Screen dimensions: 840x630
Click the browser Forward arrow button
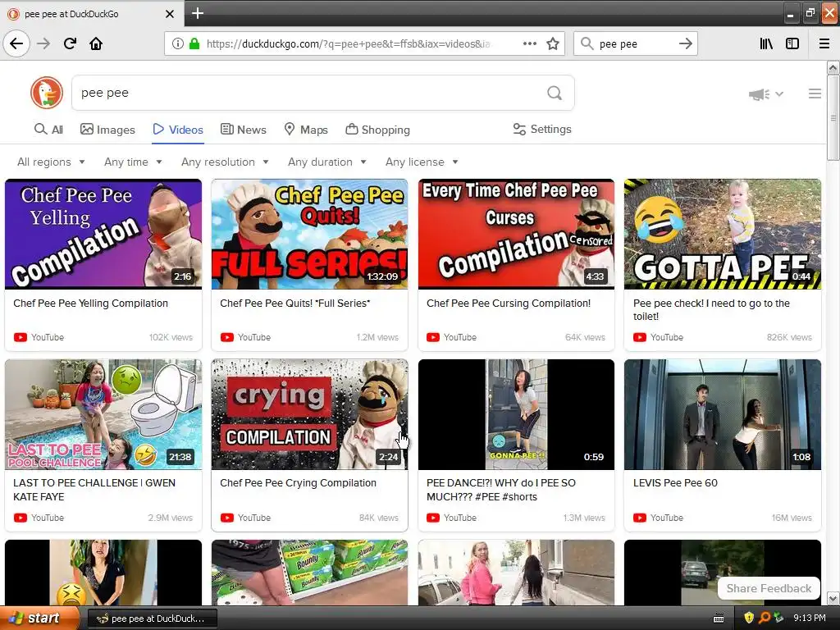(43, 43)
